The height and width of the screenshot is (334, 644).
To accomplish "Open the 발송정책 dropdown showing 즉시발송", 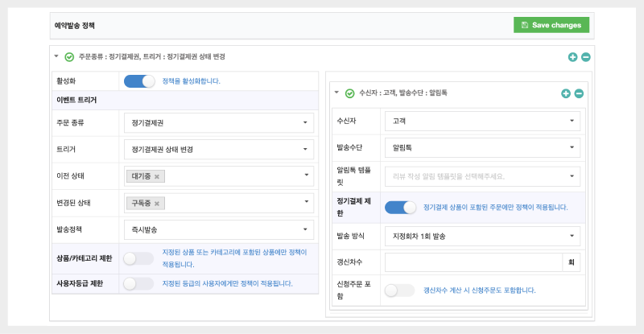I will pos(218,230).
